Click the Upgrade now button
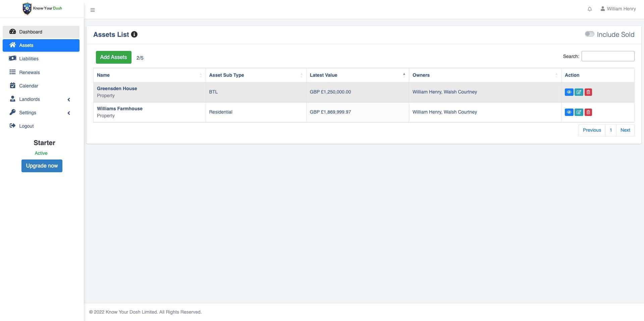Image resolution: width=644 pixels, height=321 pixels. 42,166
